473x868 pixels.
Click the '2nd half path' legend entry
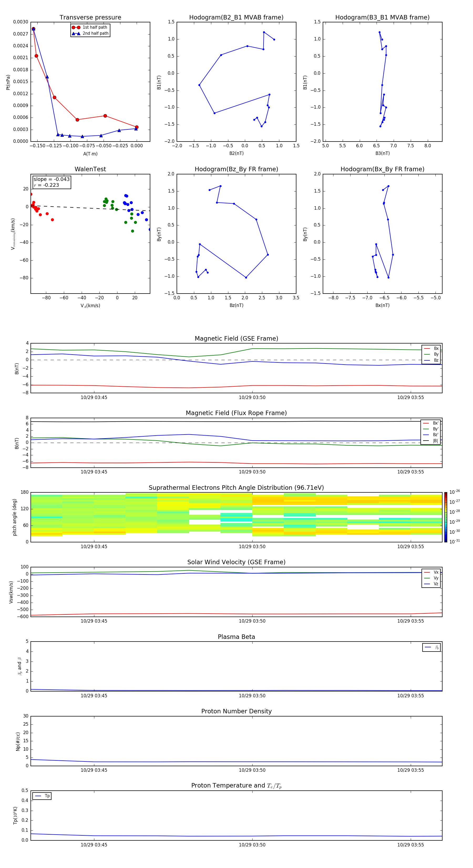coord(90,33)
